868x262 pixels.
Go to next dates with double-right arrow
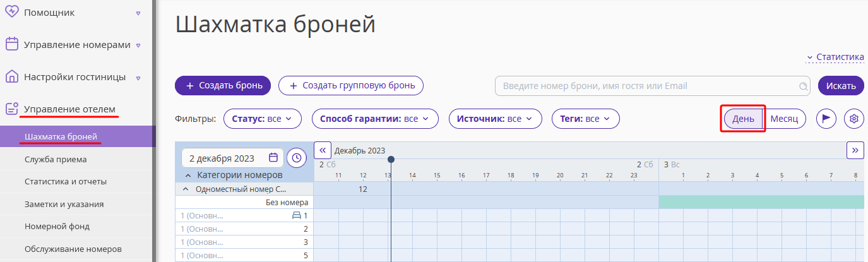pyautogui.click(x=855, y=150)
